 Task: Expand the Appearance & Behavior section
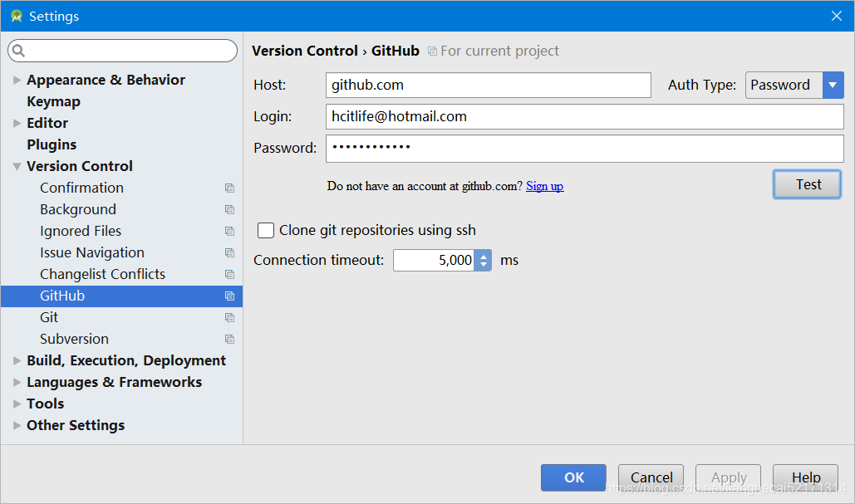pos(17,80)
